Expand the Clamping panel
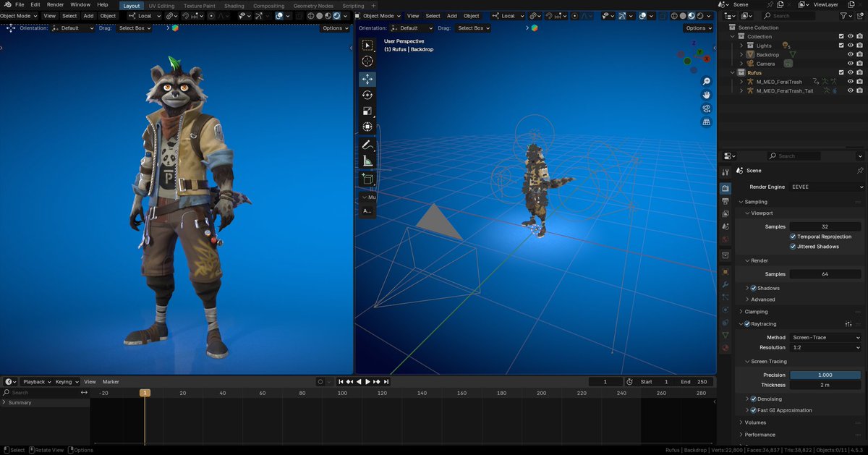Screen dimensions: 868x455 click(x=756, y=312)
